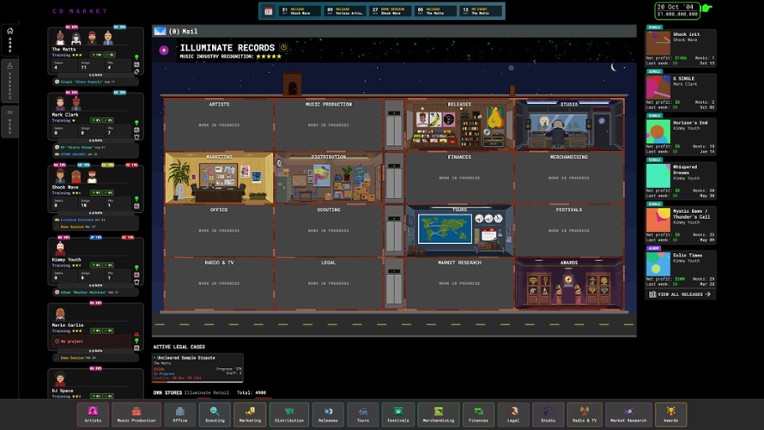Enter the Marketing room in building
Screen dimensions: 764x430
coord(219,177)
